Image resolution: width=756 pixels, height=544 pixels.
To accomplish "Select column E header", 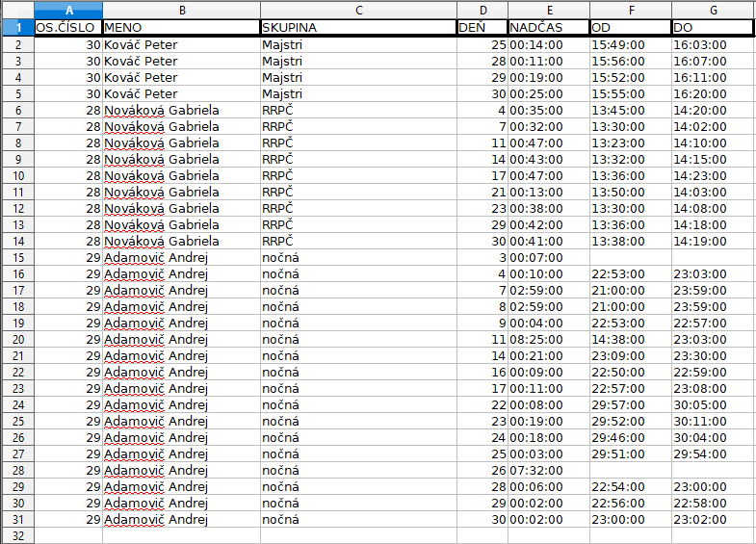I will click(549, 11).
